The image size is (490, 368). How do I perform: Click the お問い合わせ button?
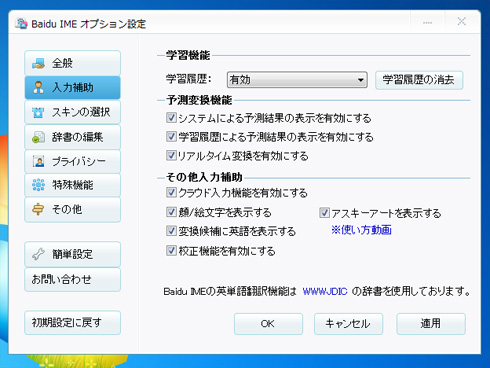coord(72,279)
